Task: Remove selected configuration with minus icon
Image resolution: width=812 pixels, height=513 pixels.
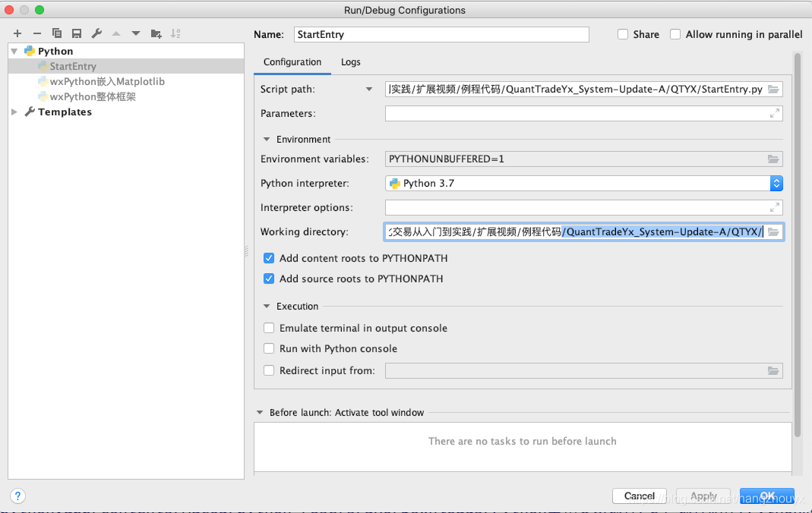Action: point(36,33)
